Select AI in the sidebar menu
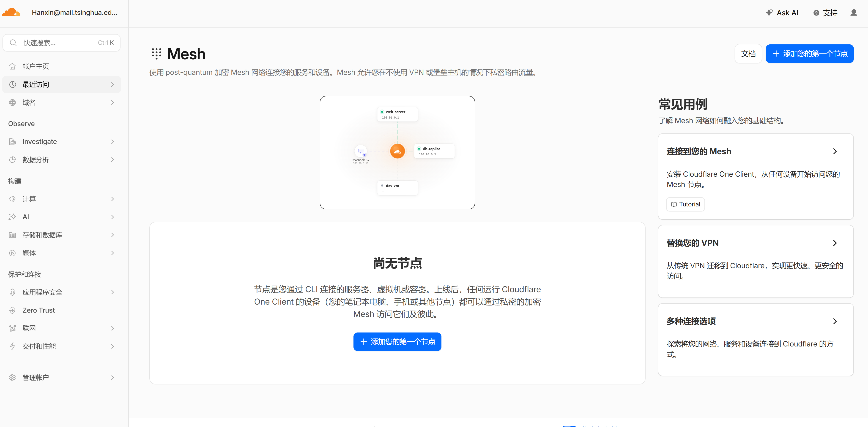Image resolution: width=868 pixels, height=427 pixels. pos(61,217)
